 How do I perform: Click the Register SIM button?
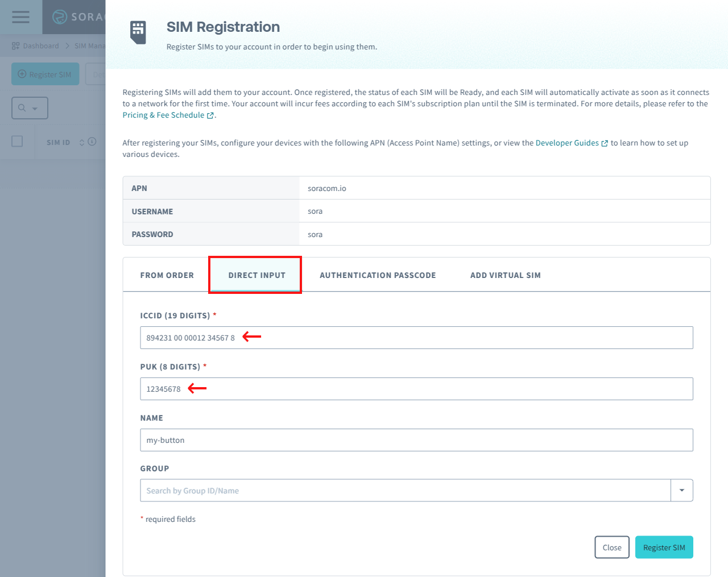(664, 547)
